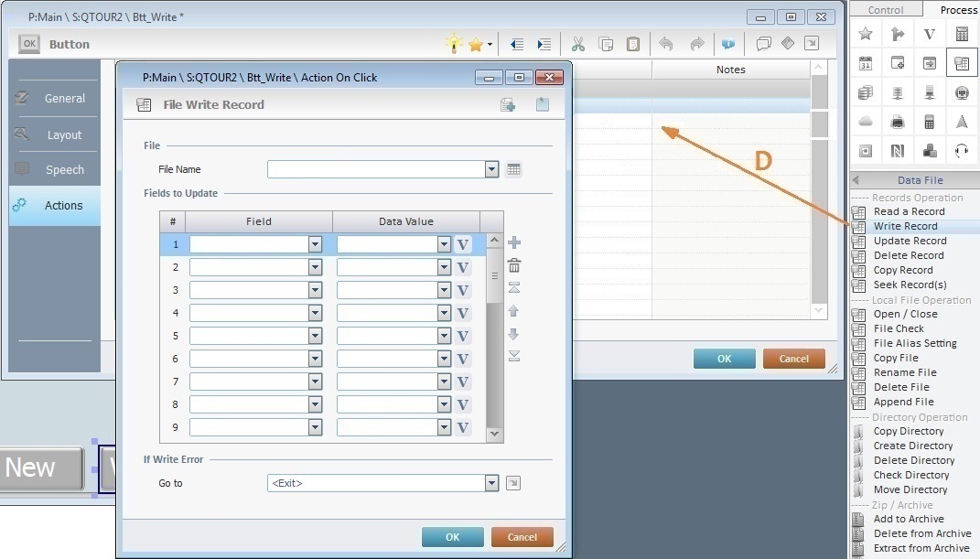The width and height of the screenshot is (980, 559).
Task: Expand the File Name dropdown
Action: (x=491, y=169)
